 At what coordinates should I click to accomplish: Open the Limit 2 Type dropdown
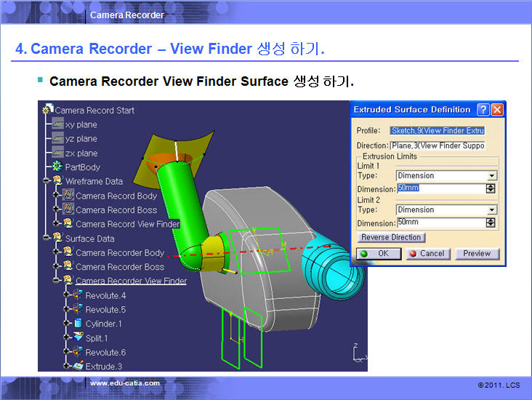tap(492, 210)
